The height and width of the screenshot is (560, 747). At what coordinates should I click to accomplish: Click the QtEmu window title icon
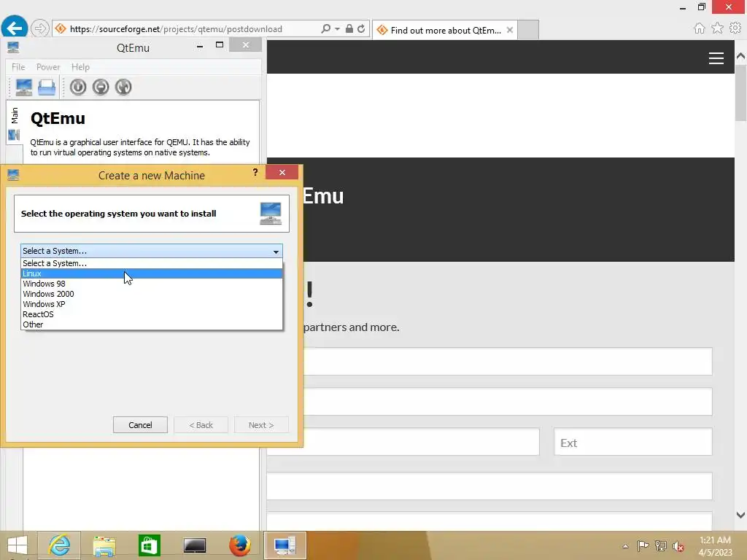[13, 47]
